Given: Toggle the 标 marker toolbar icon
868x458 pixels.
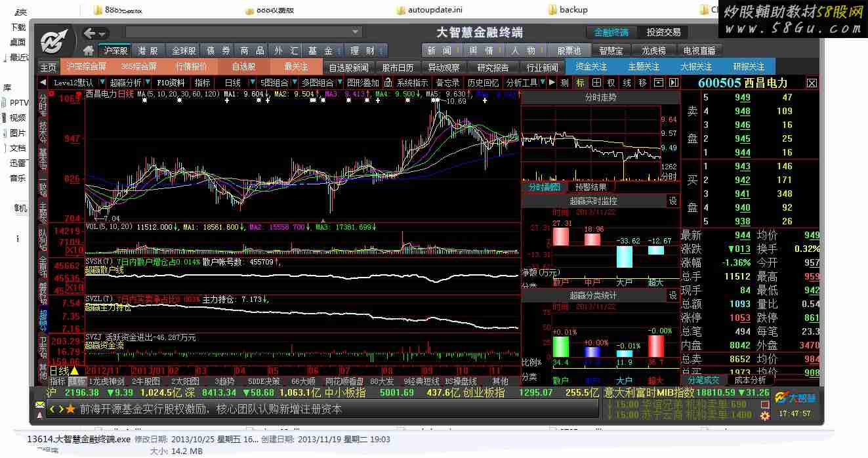Looking at the screenshot, I should pyautogui.click(x=580, y=83).
